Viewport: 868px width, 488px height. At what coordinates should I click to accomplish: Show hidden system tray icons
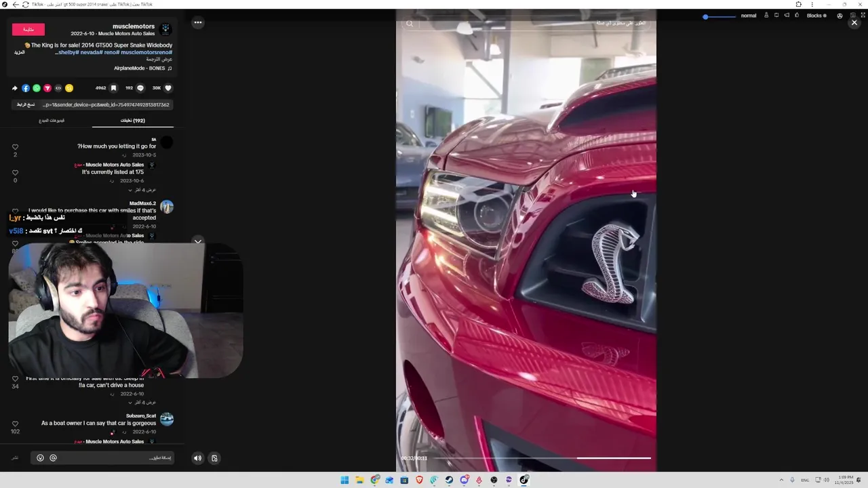781,480
